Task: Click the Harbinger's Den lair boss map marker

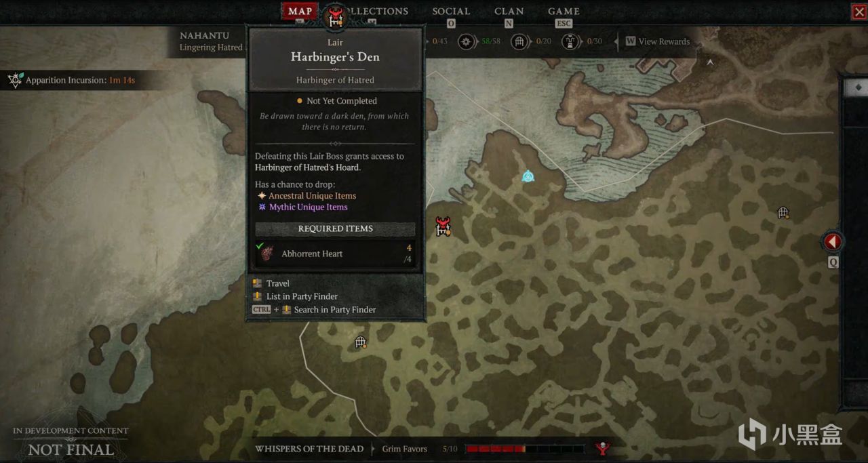Action: pyautogui.click(x=443, y=226)
